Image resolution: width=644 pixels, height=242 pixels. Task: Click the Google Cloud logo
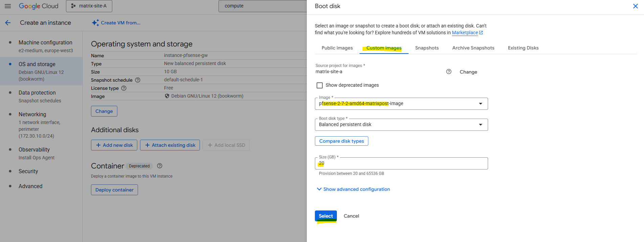click(x=39, y=6)
